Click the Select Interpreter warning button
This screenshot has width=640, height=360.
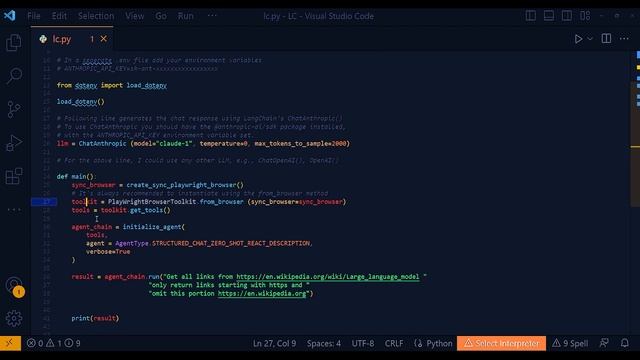coord(501,343)
